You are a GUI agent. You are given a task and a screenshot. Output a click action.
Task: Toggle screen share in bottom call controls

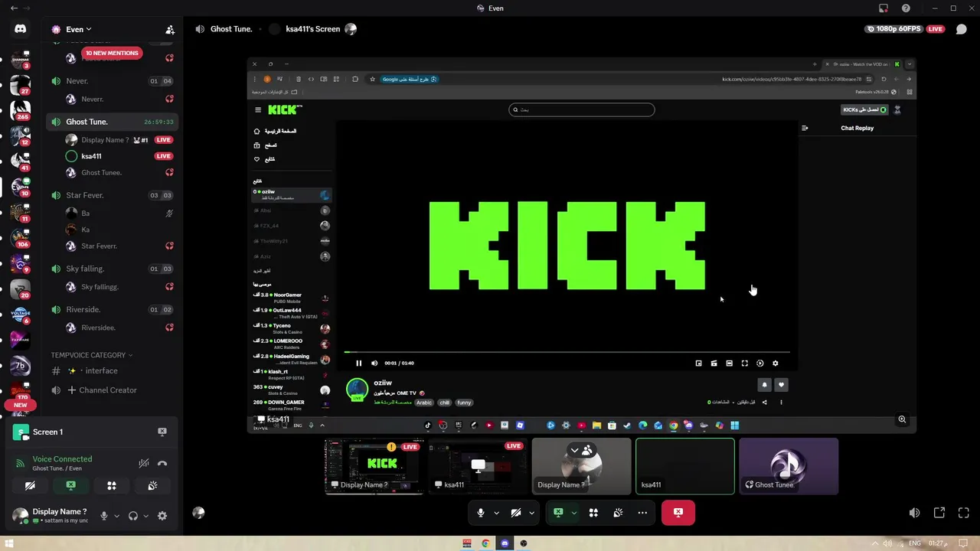(558, 513)
